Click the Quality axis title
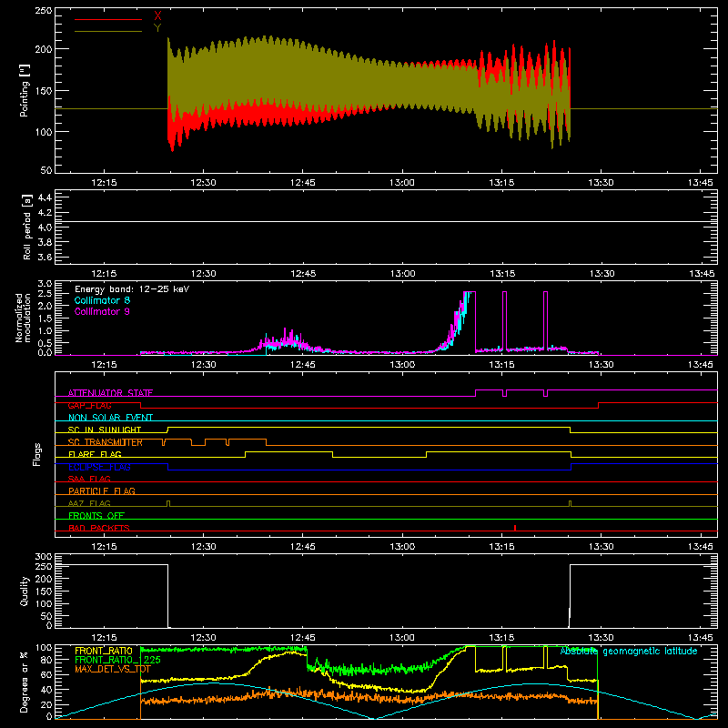Viewport: 728px width, 728px height. coord(25,591)
